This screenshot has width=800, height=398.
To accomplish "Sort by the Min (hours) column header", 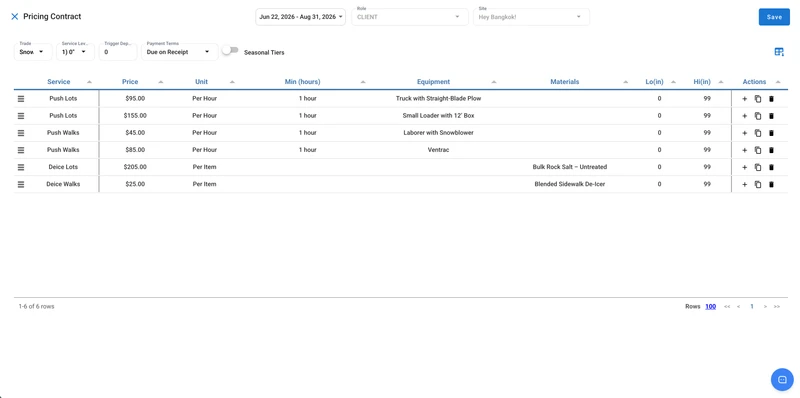I will pos(303,82).
